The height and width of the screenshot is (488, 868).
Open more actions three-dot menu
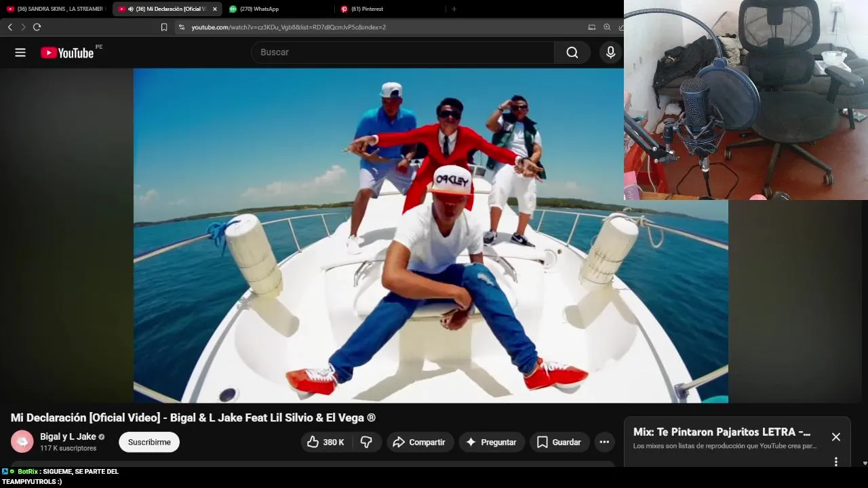point(604,442)
